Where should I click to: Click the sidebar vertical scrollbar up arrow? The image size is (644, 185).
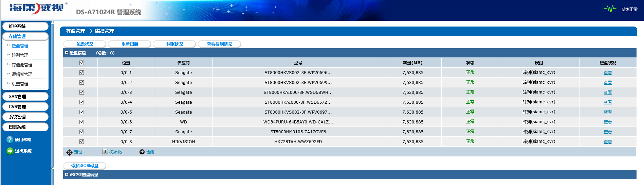click(52, 23)
